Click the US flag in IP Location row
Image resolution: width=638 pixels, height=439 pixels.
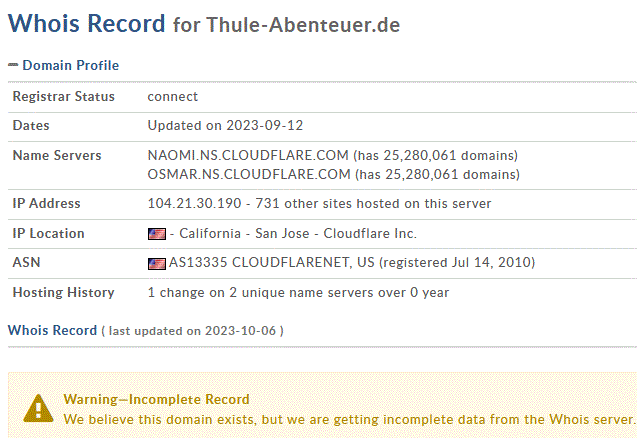tap(157, 234)
